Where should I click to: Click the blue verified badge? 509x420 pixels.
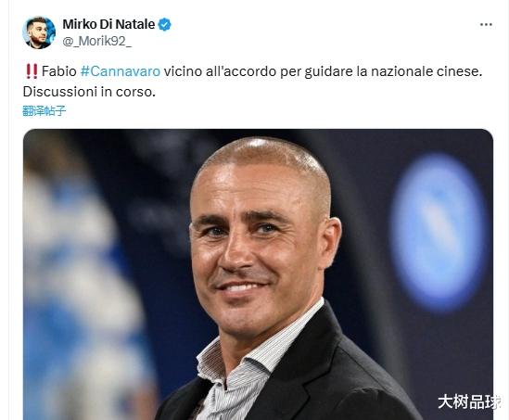click(165, 25)
